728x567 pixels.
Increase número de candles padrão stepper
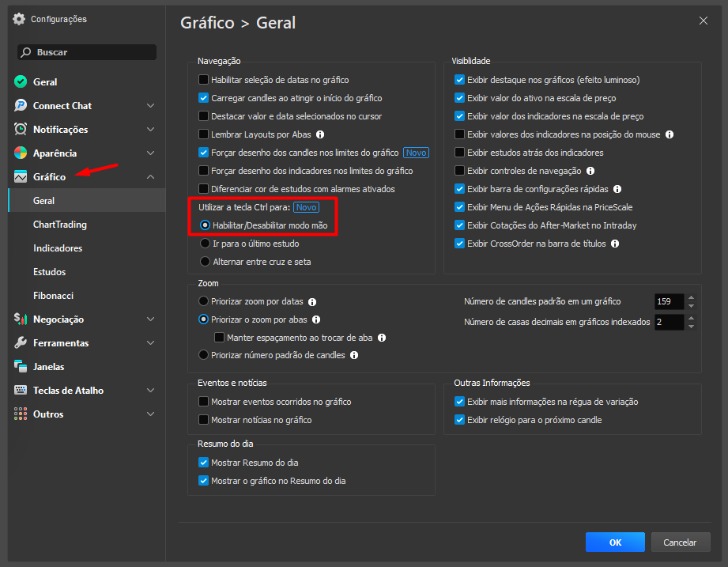692,297
